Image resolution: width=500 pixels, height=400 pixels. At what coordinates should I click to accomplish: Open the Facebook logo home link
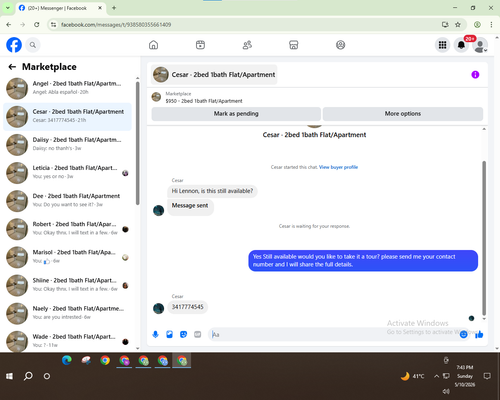tap(14, 45)
